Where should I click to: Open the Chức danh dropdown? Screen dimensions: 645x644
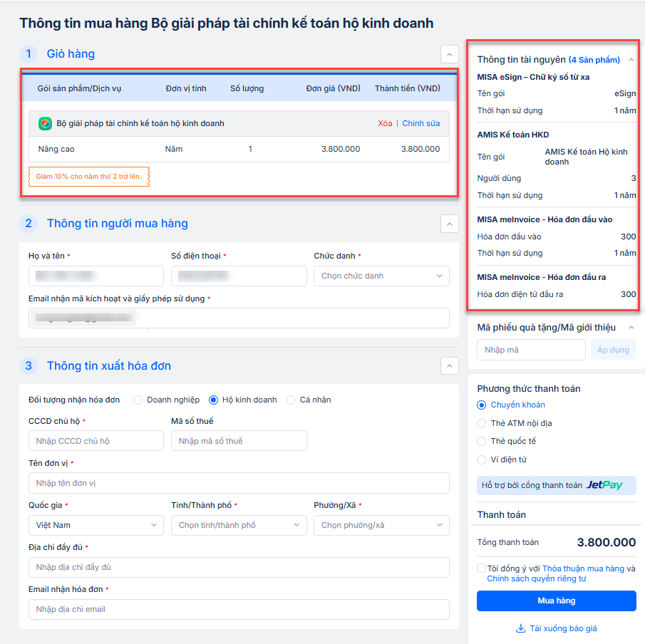coord(381,276)
